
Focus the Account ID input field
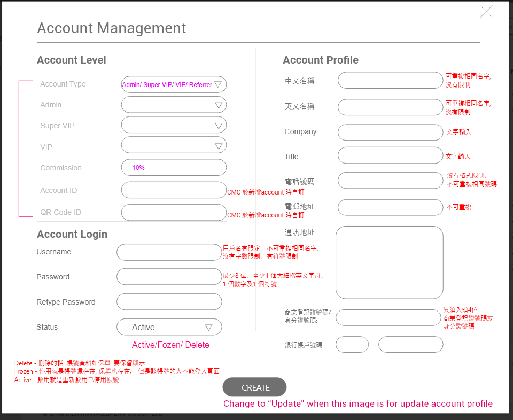pyautogui.click(x=174, y=190)
